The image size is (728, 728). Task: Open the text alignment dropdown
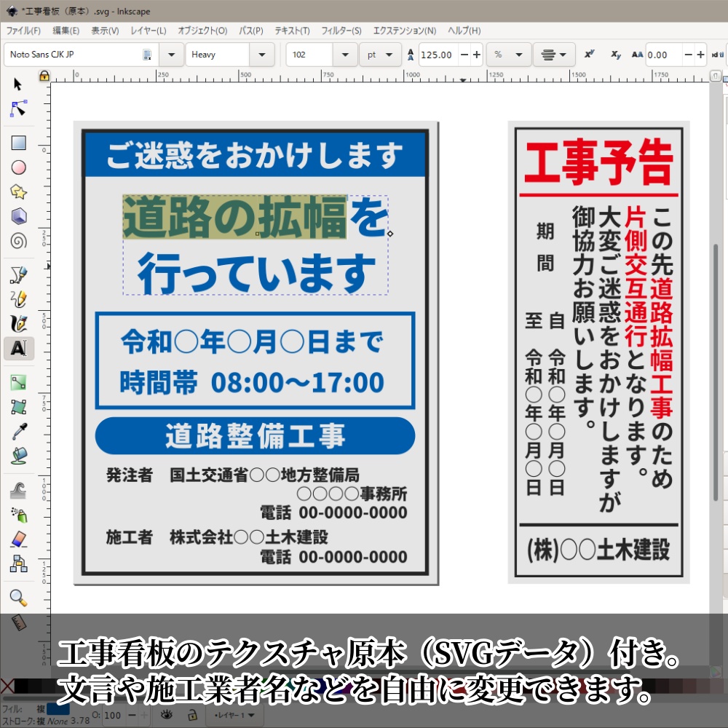tap(554, 55)
